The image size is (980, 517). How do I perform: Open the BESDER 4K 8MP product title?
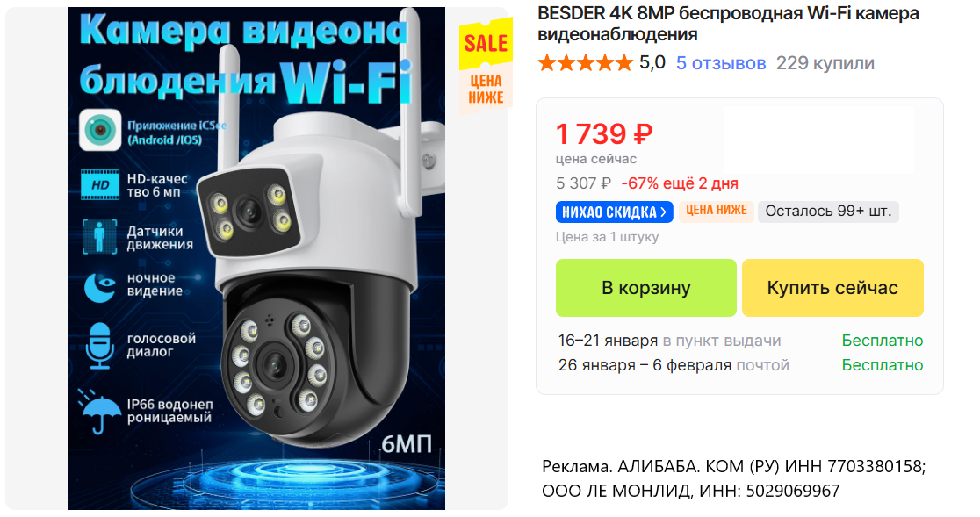click(728, 23)
